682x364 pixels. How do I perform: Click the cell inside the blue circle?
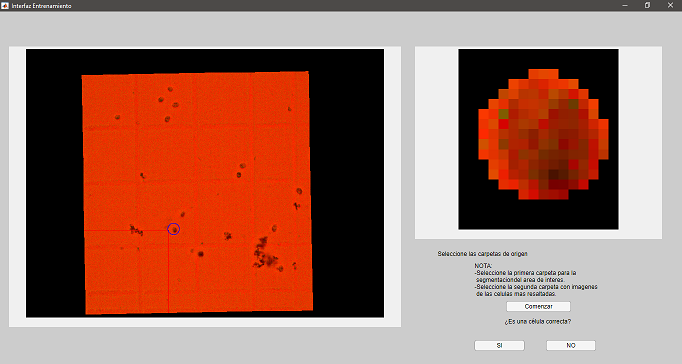pos(174,229)
